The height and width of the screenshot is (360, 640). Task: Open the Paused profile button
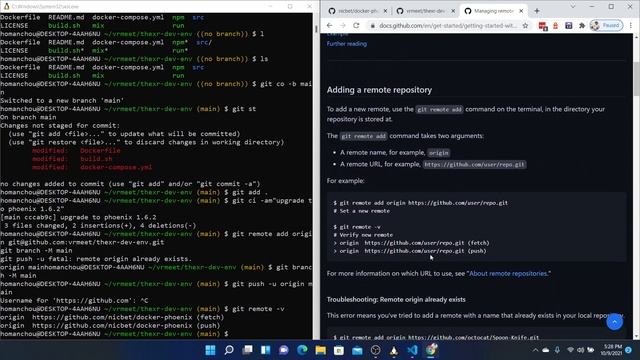click(x=606, y=25)
